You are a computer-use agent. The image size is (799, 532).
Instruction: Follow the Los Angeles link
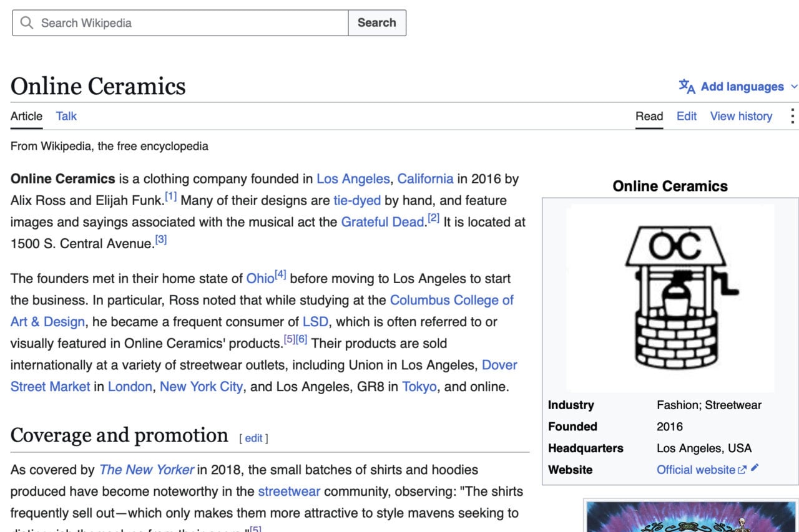click(353, 179)
